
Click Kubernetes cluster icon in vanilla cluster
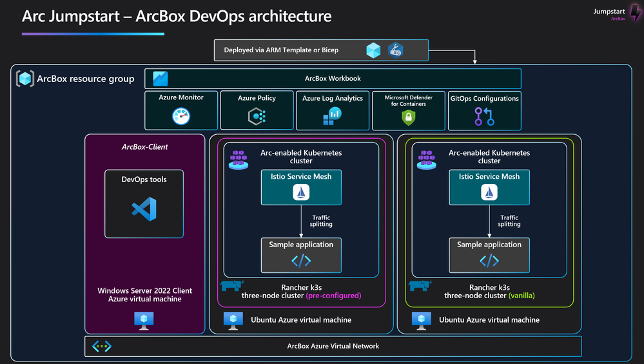click(427, 160)
